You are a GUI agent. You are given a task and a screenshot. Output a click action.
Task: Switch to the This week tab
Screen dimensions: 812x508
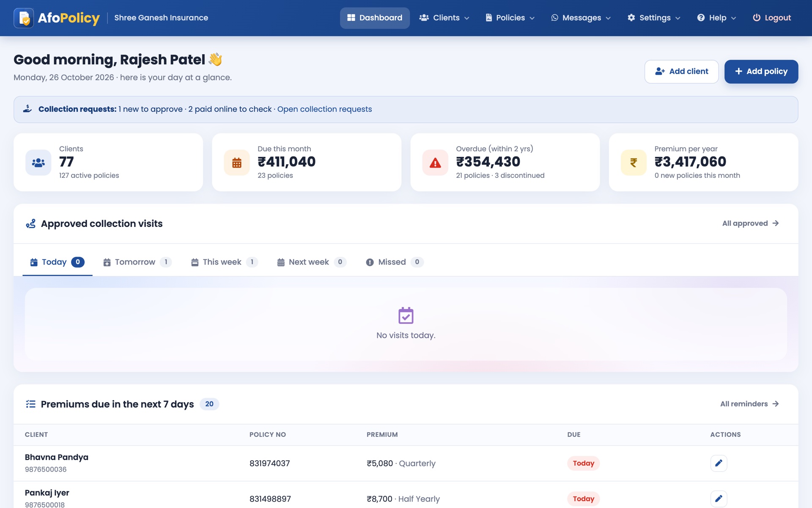[224, 262]
